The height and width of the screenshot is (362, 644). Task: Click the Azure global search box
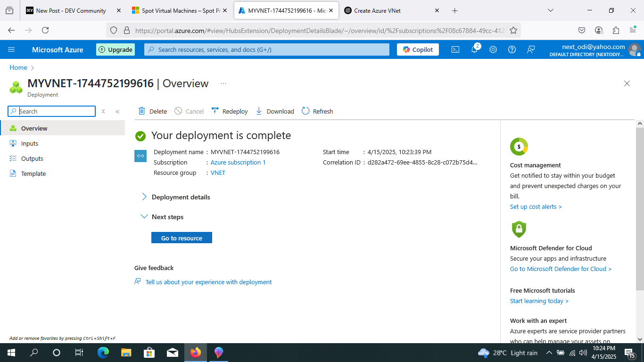coord(267,49)
